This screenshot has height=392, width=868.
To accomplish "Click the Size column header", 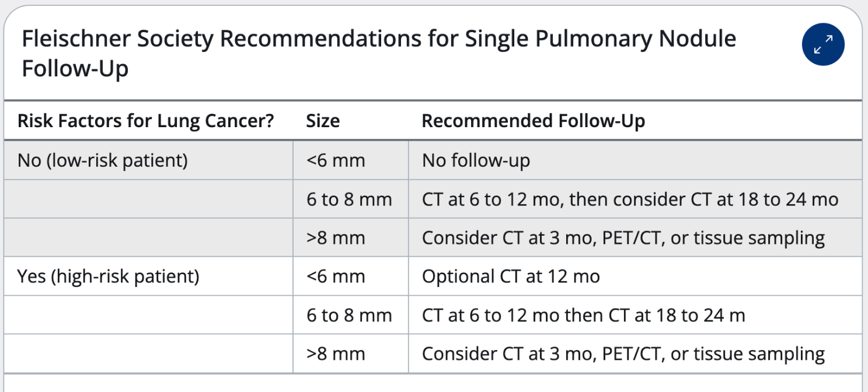I will 323,121.
